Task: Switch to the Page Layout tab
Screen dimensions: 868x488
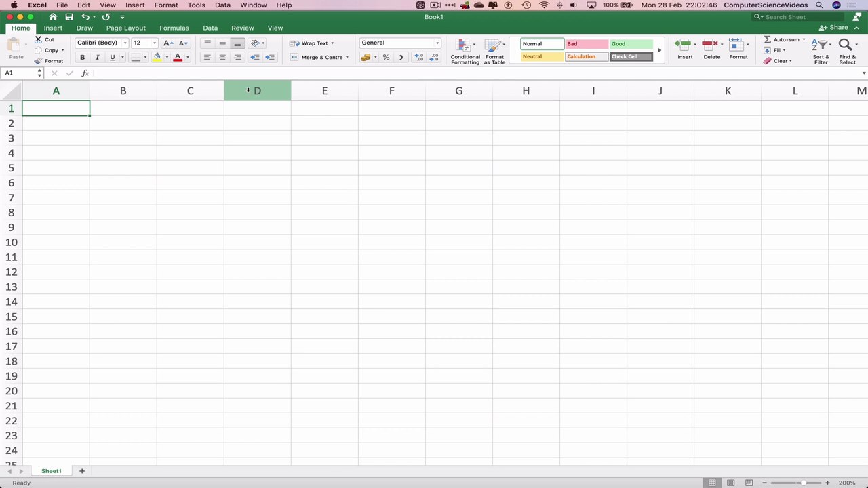Action: tap(126, 28)
